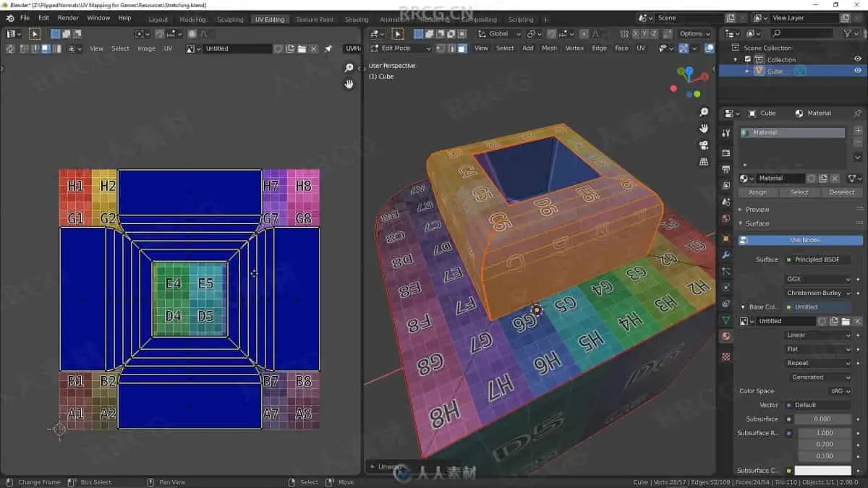Add a material slot with plus button
The height and width of the screenshot is (488, 868).
(x=858, y=130)
